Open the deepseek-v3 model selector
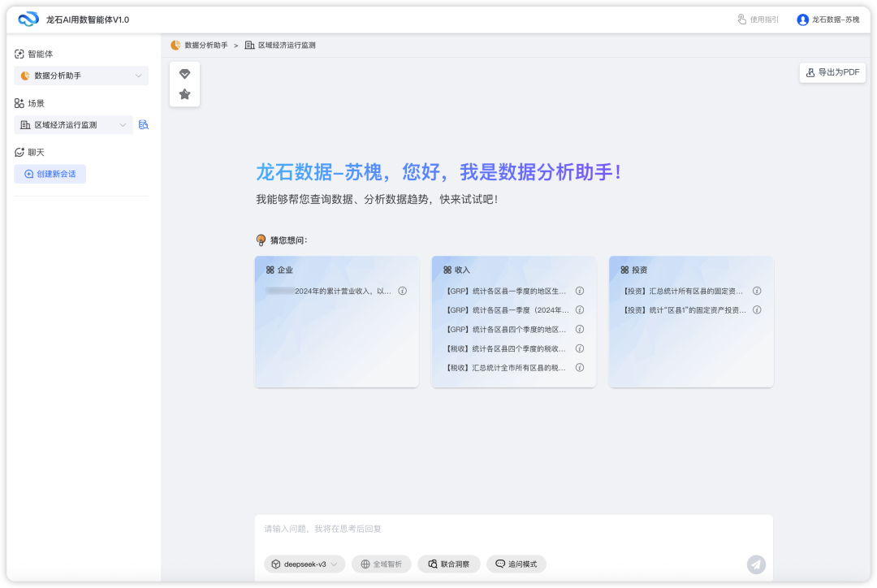This screenshot has height=588, width=877. [305, 564]
